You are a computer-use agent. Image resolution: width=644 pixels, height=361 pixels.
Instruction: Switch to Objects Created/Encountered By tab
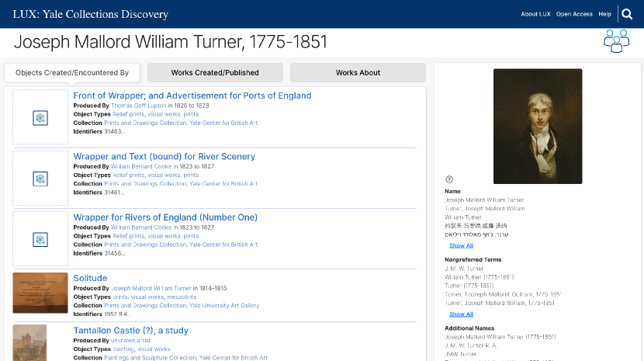pyautogui.click(x=72, y=73)
